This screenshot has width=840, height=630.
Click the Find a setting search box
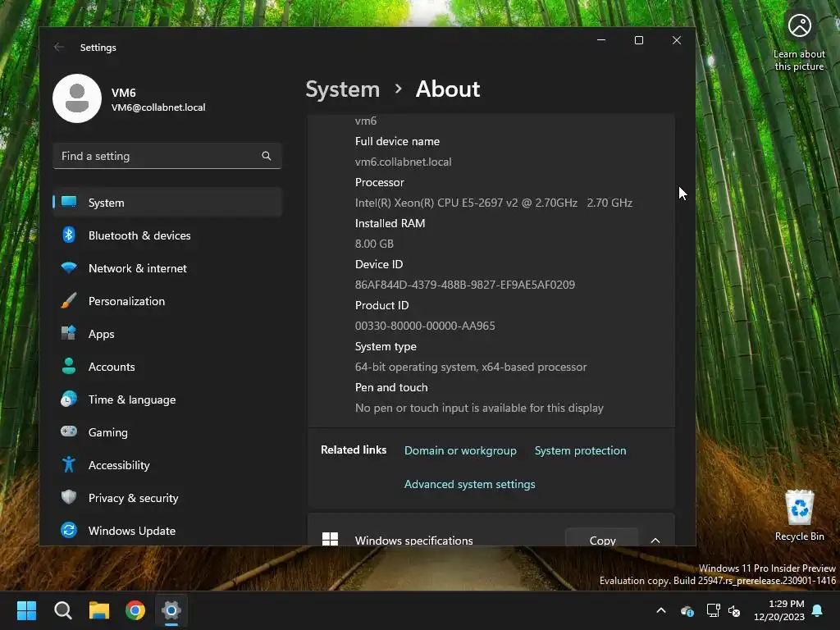(x=167, y=156)
